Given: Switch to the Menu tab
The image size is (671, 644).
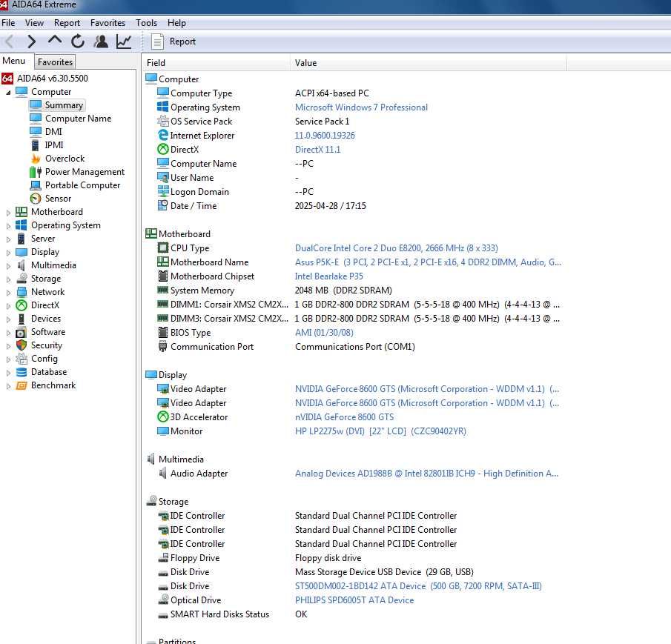Looking at the screenshot, I should tap(13, 61).
